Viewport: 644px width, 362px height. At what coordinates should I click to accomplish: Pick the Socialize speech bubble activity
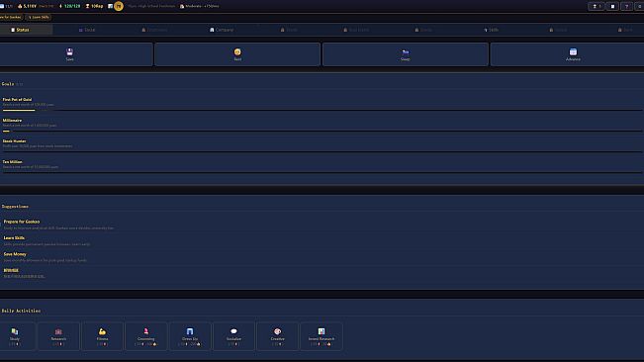pos(233,336)
